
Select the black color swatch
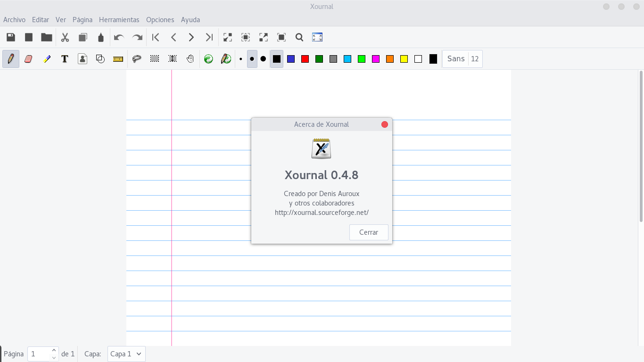277,59
